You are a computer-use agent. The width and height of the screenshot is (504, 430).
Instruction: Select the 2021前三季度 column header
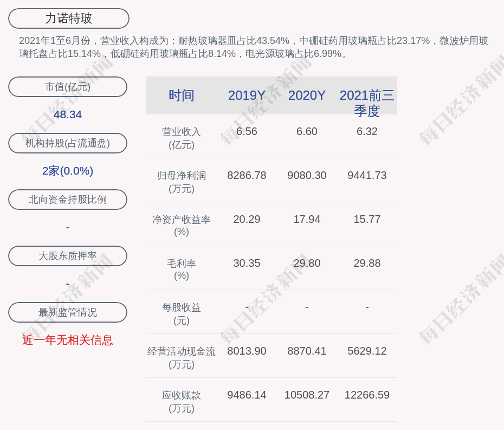click(367, 103)
